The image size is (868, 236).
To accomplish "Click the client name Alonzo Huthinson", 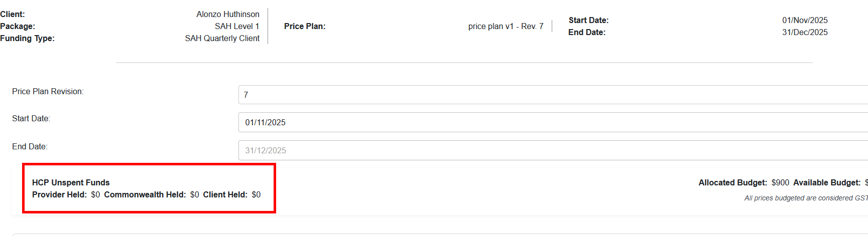I will click(x=228, y=14).
